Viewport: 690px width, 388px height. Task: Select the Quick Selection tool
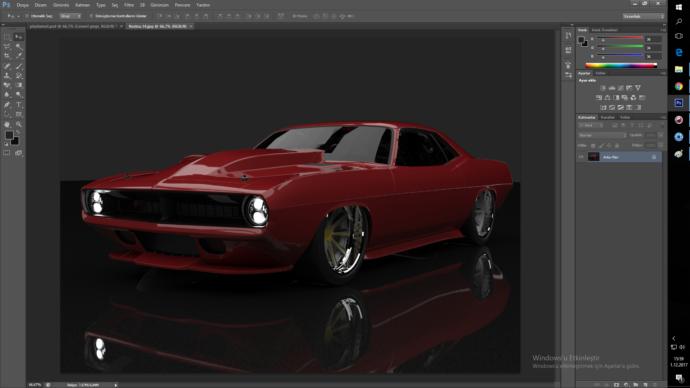pos(18,47)
